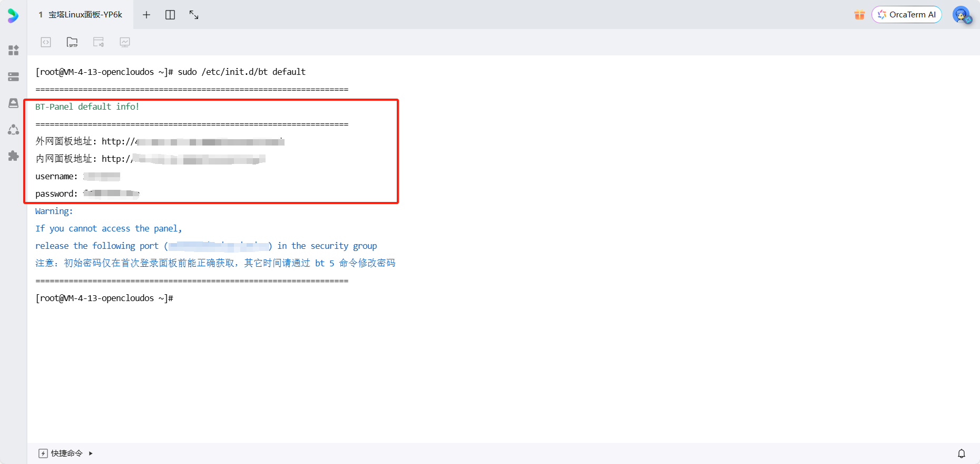Open the user avatar menu
Image resolution: width=980 pixels, height=464 pixels.
[x=962, y=15]
